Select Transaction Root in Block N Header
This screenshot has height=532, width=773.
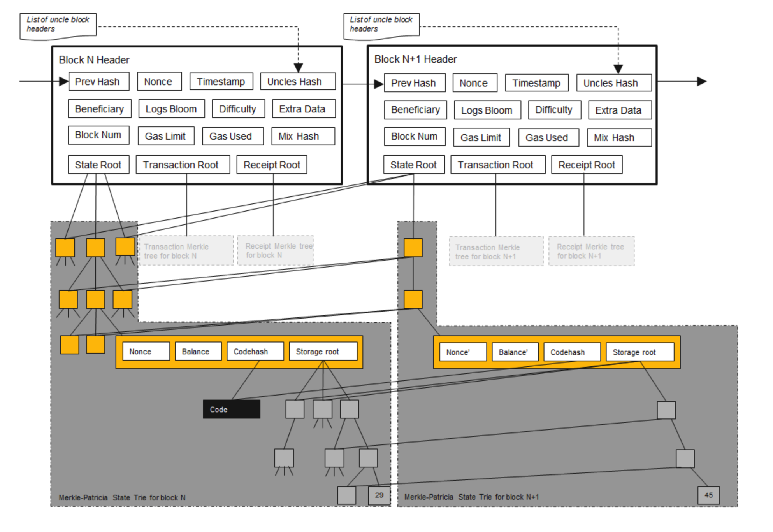pyautogui.click(x=183, y=164)
